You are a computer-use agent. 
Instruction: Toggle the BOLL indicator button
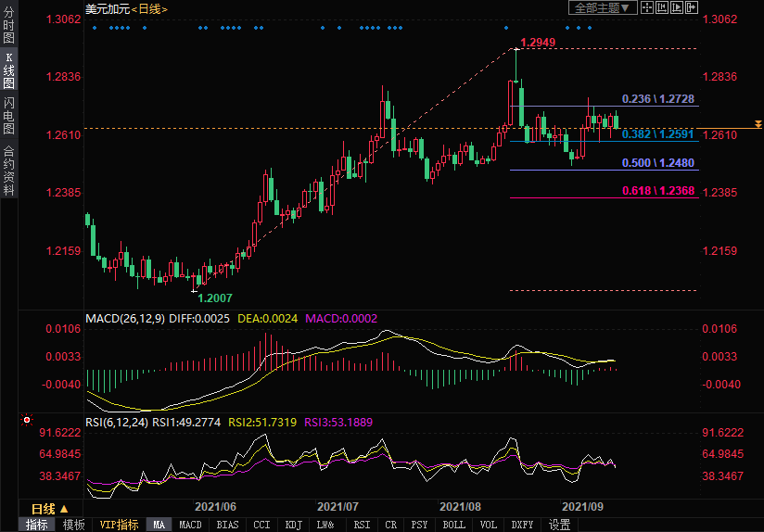tap(453, 525)
